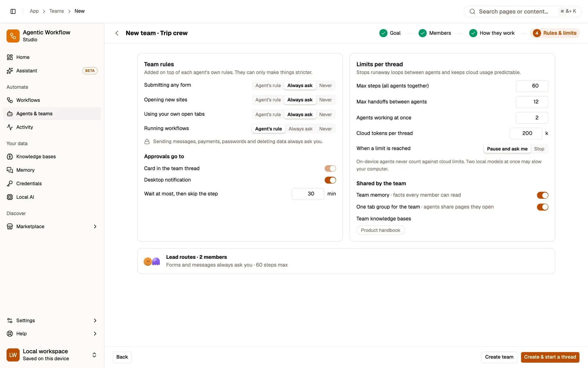Set Submitting any form to Never
The image size is (588, 368).
[x=325, y=85]
